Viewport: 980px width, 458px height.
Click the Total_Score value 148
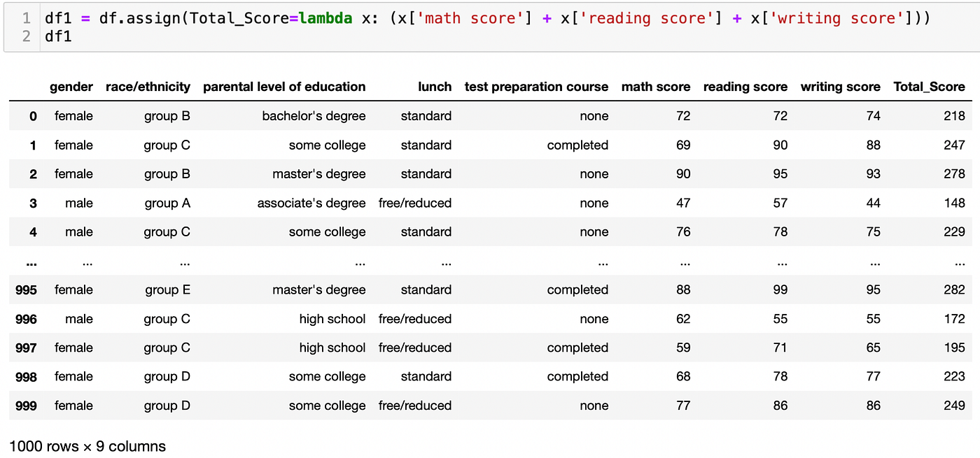tap(954, 203)
